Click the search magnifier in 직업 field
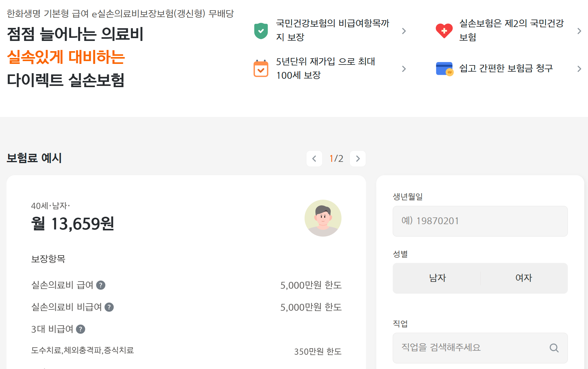 [x=554, y=348]
